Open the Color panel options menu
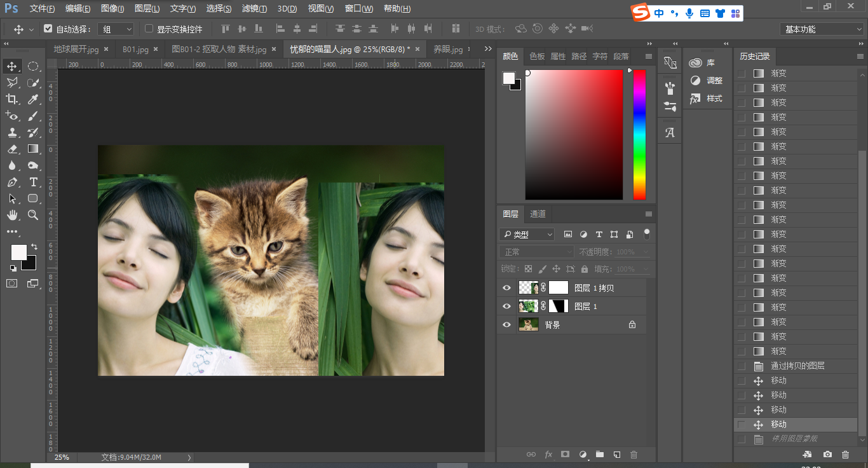Image resolution: width=868 pixels, height=468 pixels. tap(648, 56)
